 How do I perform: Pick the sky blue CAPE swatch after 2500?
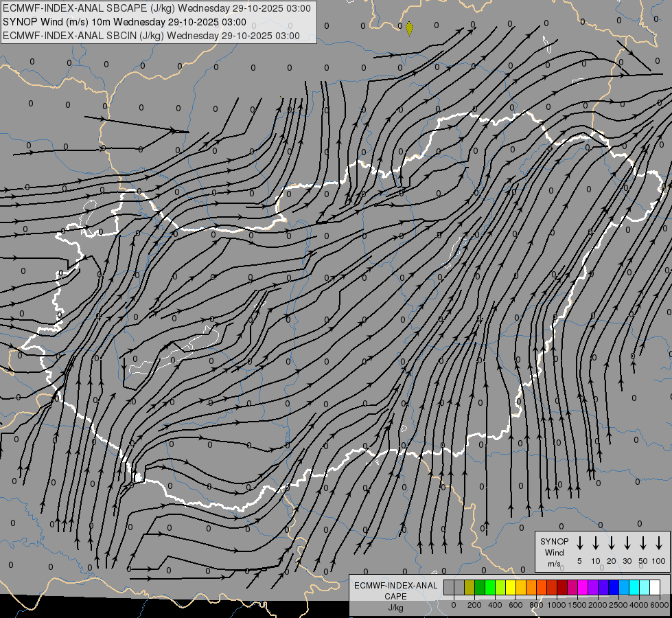coord(624,587)
